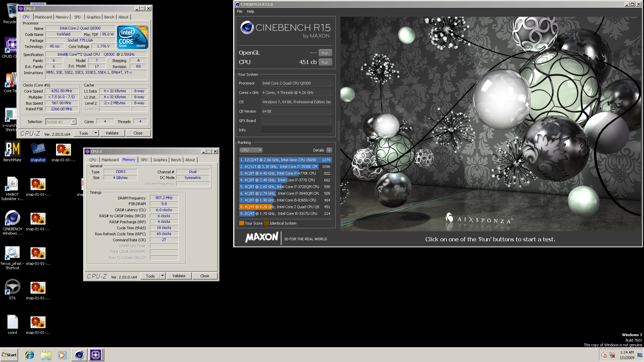
Task: Open the ET6 desktop icon
Action: [12, 290]
